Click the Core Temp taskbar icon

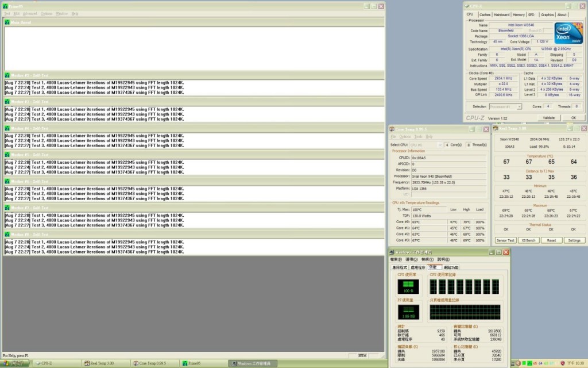coord(136,363)
